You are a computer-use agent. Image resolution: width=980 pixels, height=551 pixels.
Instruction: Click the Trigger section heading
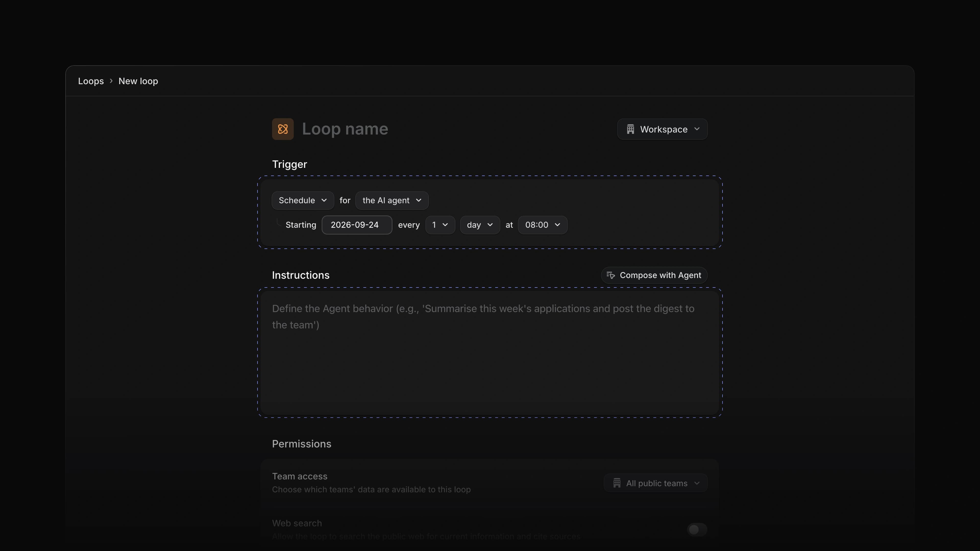click(x=289, y=164)
